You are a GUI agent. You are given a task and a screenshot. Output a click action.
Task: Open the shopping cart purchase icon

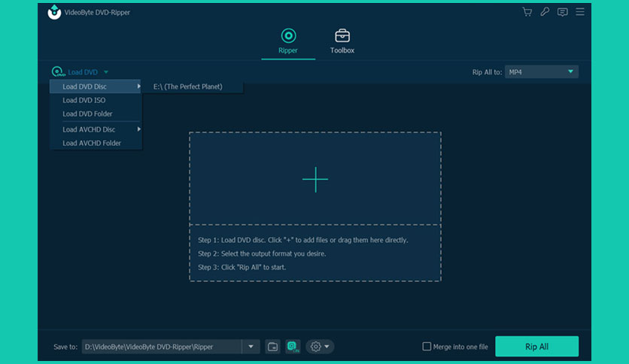pyautogui.click(x=527, y=12)
